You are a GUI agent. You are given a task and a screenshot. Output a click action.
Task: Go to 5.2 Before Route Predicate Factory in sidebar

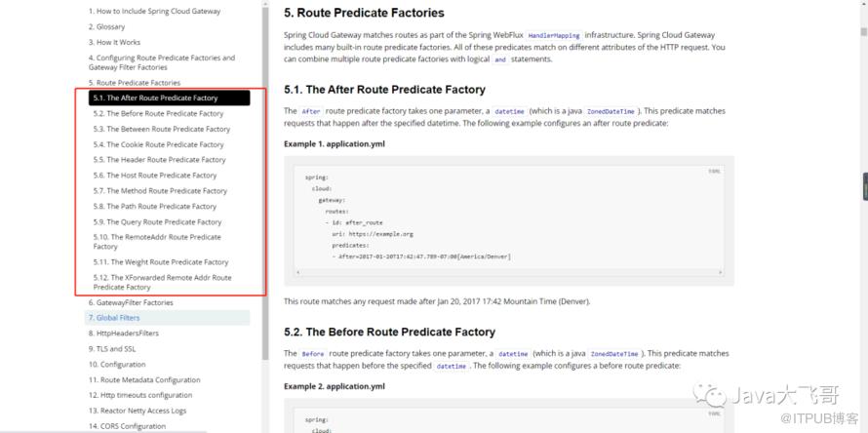click(x=158, y=114)
